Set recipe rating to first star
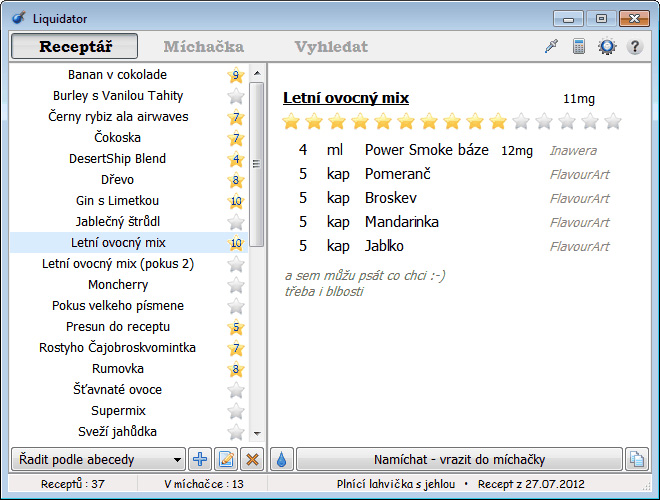 291,121
